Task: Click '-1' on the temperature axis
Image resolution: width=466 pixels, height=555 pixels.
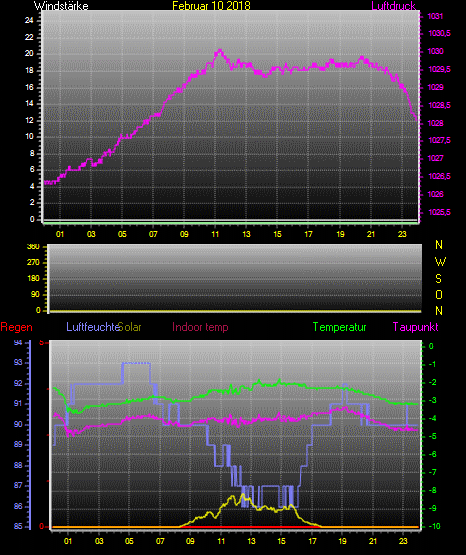Action: tap(432, 364)
